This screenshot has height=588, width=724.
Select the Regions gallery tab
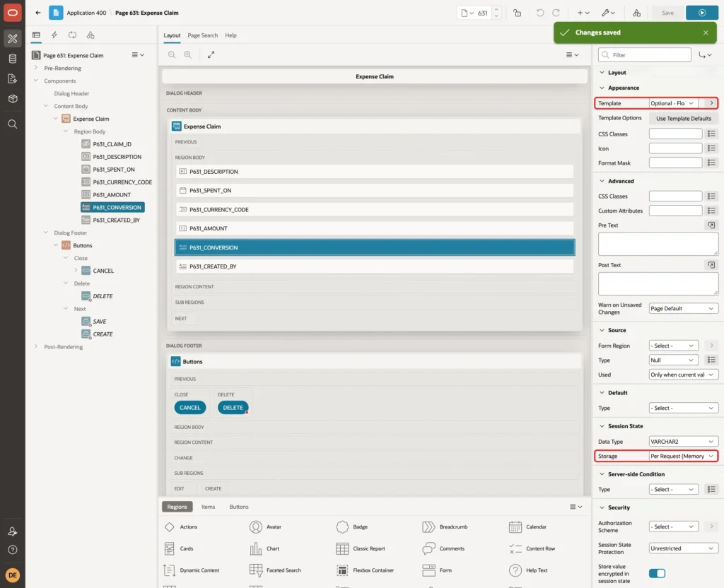point(177,507)
